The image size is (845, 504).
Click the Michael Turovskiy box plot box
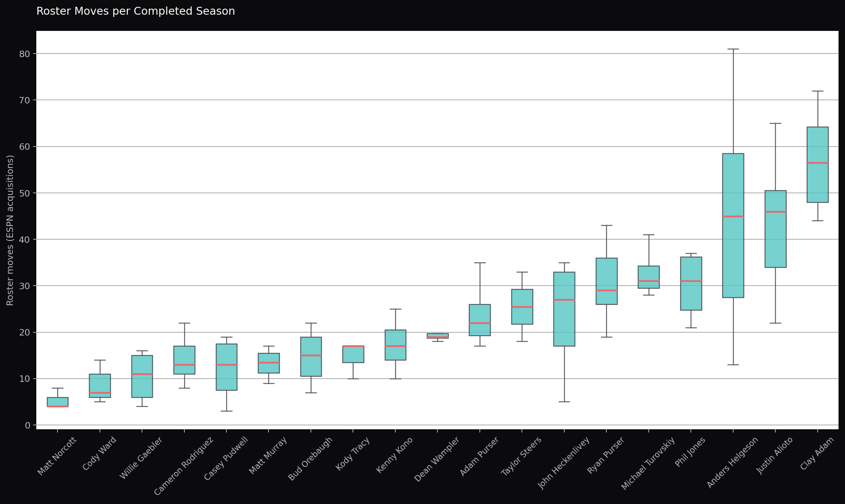pyautogui.click(x=649, y=277)
